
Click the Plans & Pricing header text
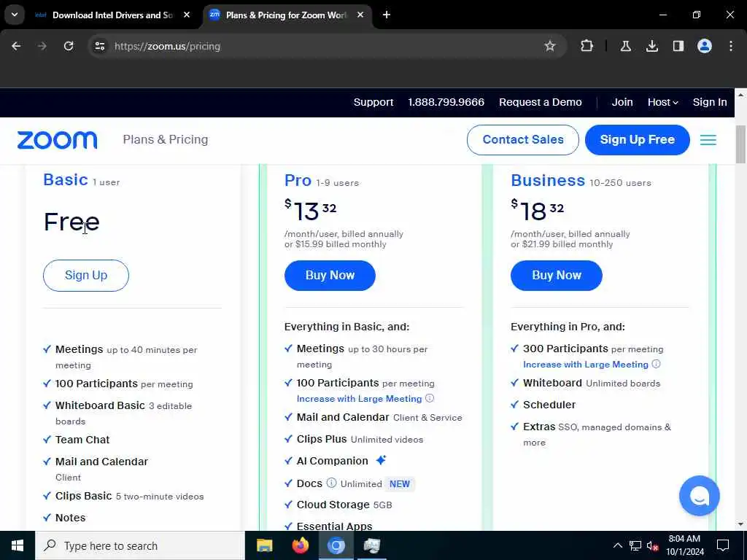pos(166,139)
